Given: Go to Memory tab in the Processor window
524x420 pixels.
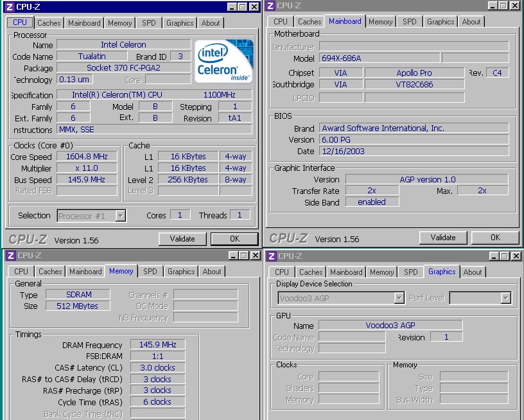Looking at the screenshot, I should [x=119, y=23].
